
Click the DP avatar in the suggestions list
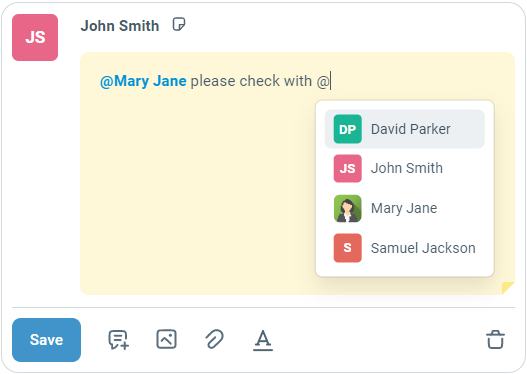348,129
